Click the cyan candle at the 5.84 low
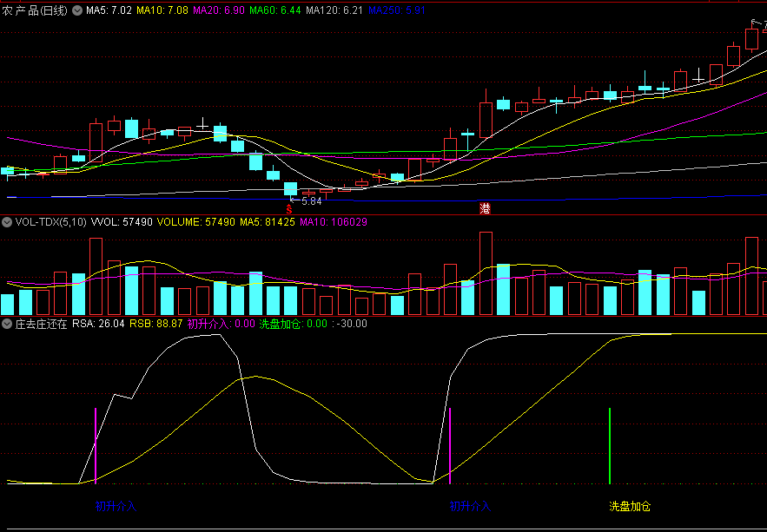The width and height of the screenshot is (767, 532). (291, 189)
